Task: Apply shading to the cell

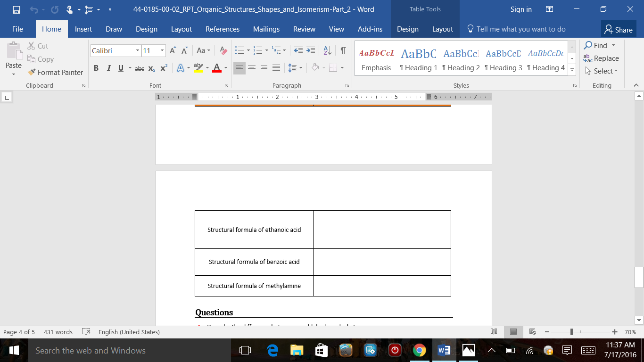Action: coord(316,68)
